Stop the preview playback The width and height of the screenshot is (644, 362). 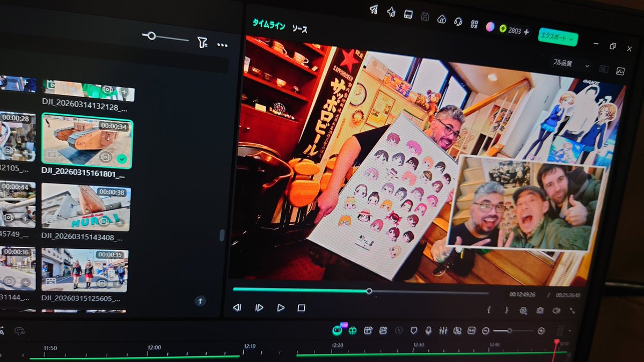click(x=302, y=308)
